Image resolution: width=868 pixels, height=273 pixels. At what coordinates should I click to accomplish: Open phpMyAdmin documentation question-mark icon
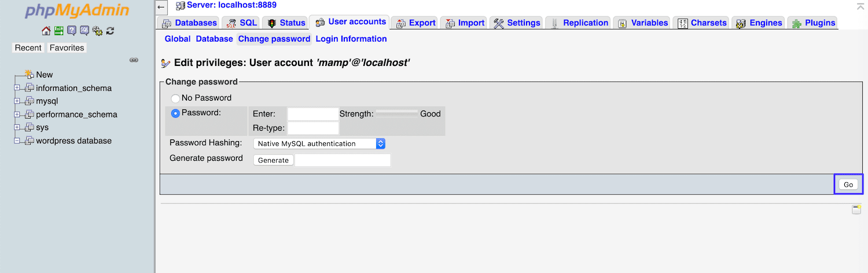(x=72, y=31)
